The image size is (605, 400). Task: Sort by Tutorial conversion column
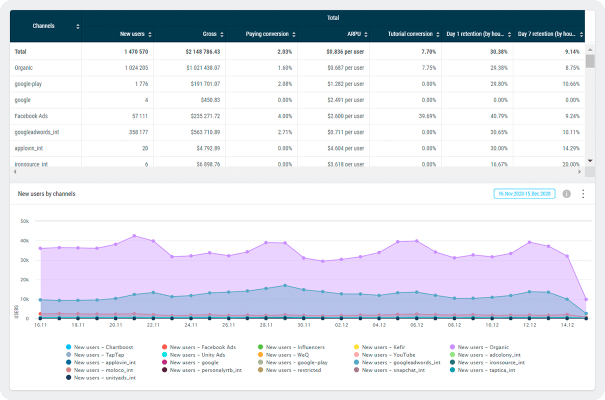[x=439, y=33]
